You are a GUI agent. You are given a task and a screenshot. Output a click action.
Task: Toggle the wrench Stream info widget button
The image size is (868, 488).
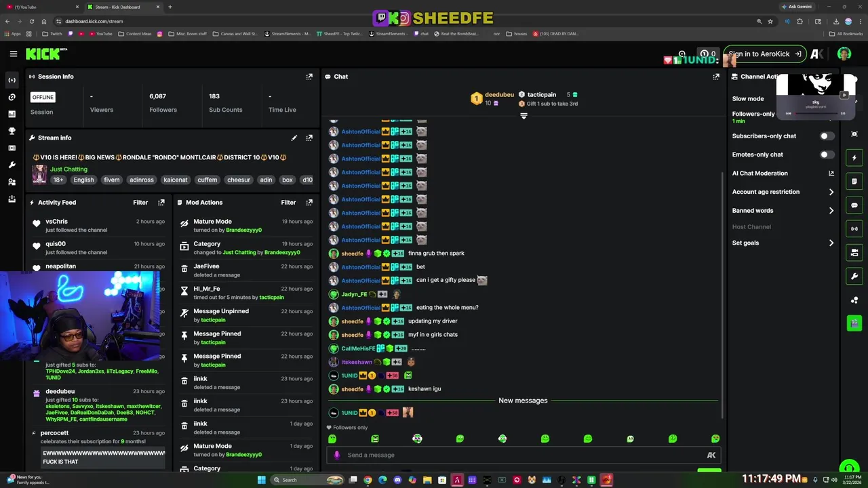pyautogui.click(x=854, y=277)
